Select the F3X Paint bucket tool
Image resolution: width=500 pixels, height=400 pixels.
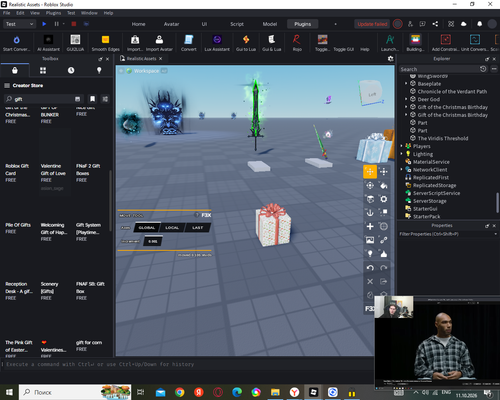(384, 185)
